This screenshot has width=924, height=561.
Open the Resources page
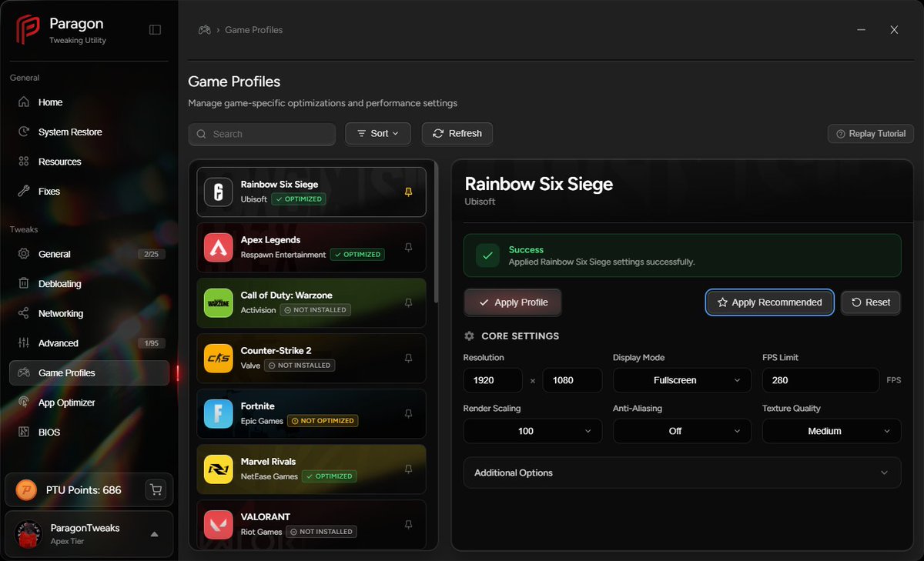pos(89,162)
